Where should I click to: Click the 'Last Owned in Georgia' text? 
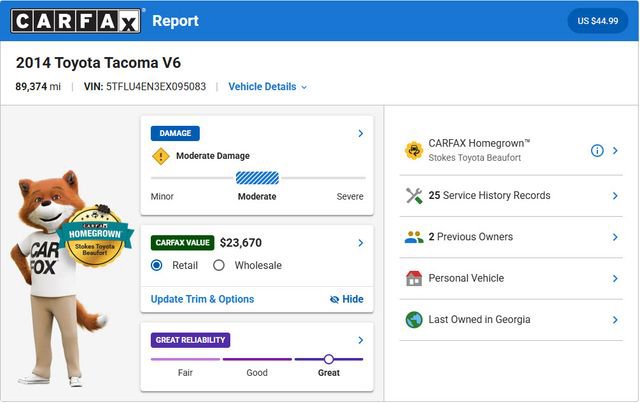click(480, 319)
